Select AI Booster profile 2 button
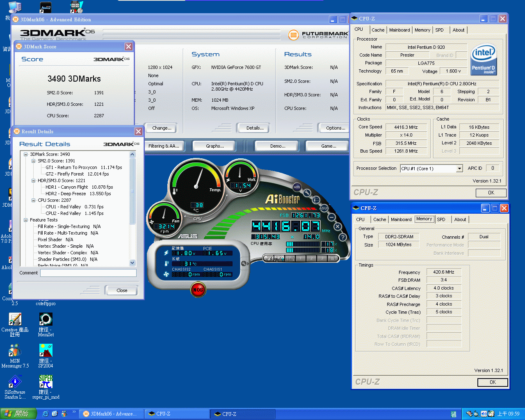Viewport: 525px width, 420px height. pos(311,258)
